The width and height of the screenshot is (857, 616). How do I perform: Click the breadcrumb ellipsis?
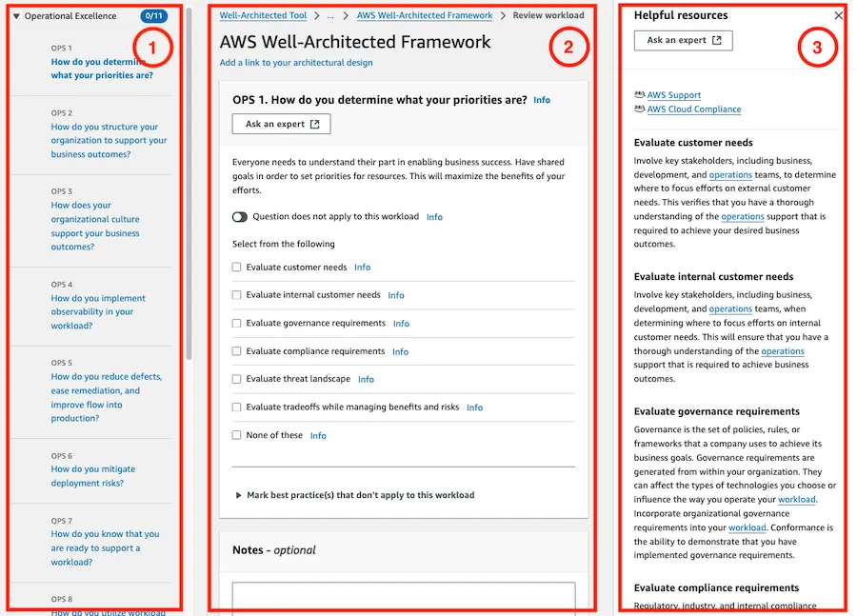pos(330,16)
